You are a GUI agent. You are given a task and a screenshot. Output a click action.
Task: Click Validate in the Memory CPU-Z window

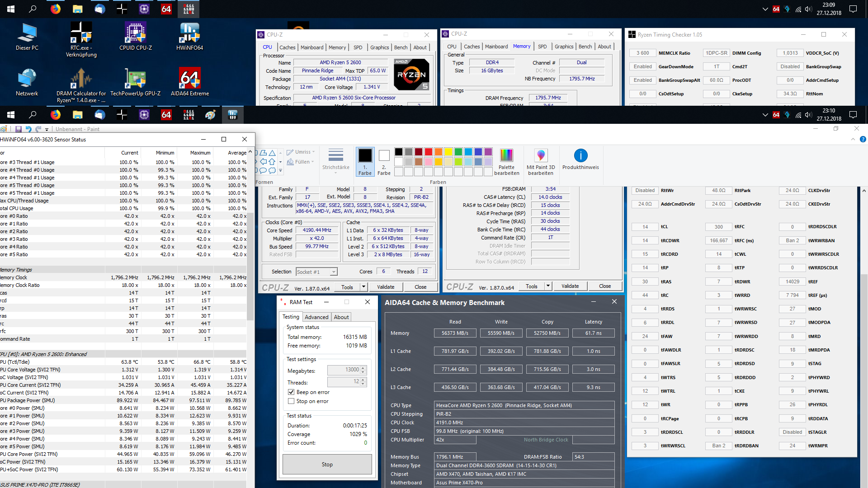pos(570,286)
